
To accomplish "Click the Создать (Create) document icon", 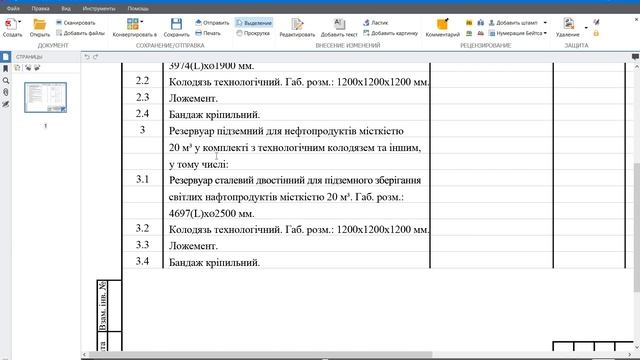I will pyautogui.click(x=11, y=24).
